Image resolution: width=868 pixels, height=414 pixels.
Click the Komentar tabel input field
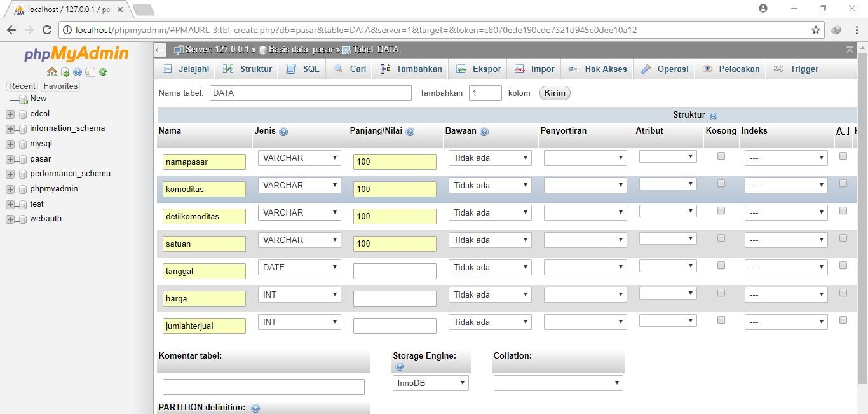(262, 386)
